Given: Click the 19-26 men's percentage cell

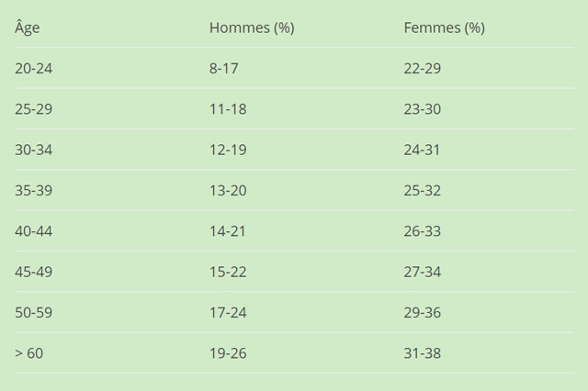Looking at the screenshot, I should pos(228,353).
